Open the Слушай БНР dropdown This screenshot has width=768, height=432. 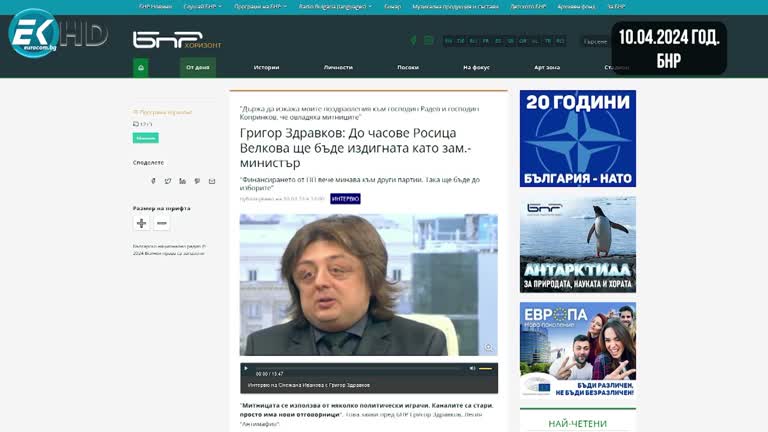(x=203, y=6)
